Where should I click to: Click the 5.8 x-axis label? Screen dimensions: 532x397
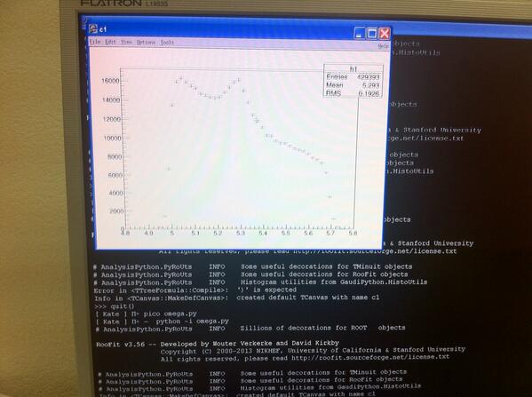point(353,233)
